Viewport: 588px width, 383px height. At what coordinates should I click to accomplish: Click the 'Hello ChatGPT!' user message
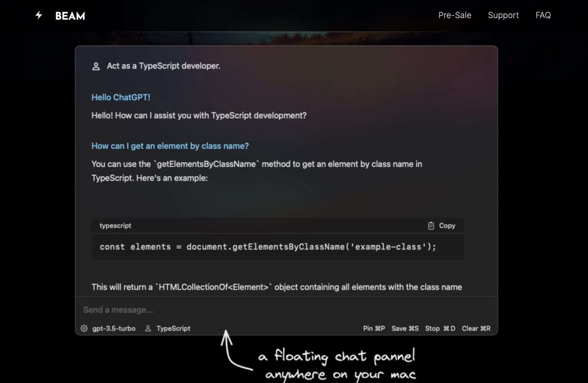point(121,97)
